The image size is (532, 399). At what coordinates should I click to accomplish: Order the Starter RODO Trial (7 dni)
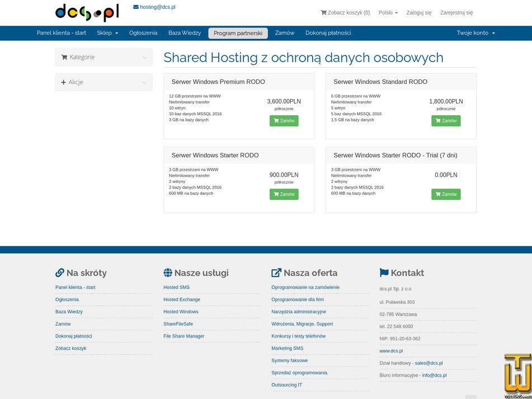(446, 194)
